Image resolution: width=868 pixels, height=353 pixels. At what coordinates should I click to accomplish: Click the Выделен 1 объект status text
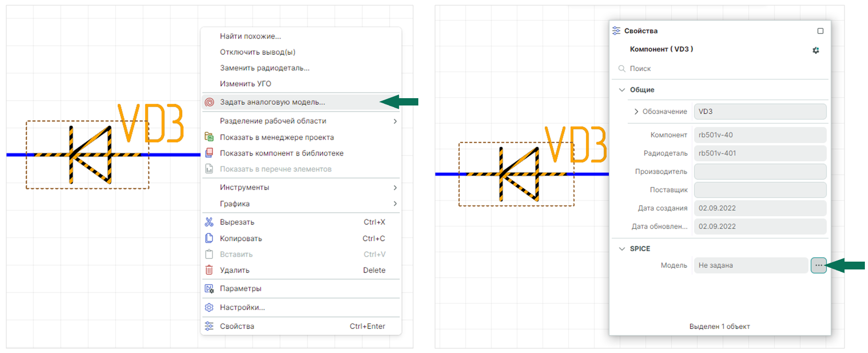click(720, 326)
